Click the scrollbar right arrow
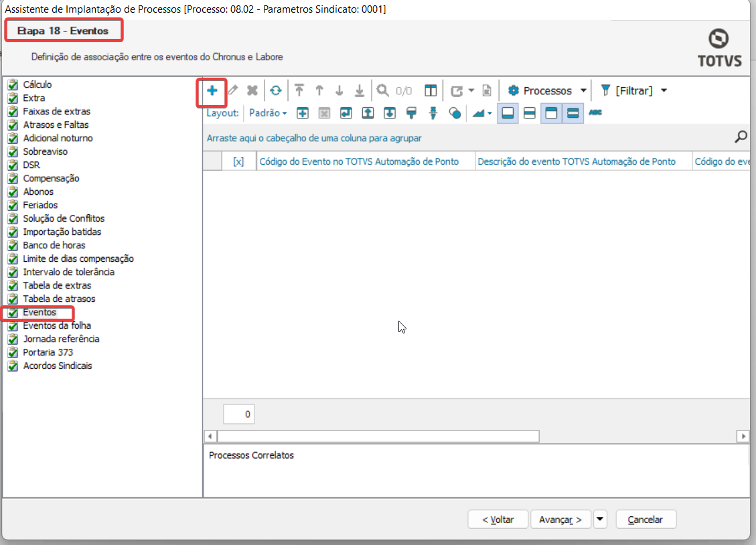 (x=743, y=436)
